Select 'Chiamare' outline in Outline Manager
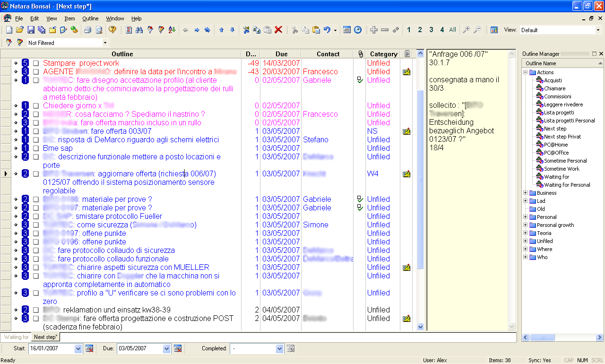The width and height of the screenshot is (605, 364). 554,88
